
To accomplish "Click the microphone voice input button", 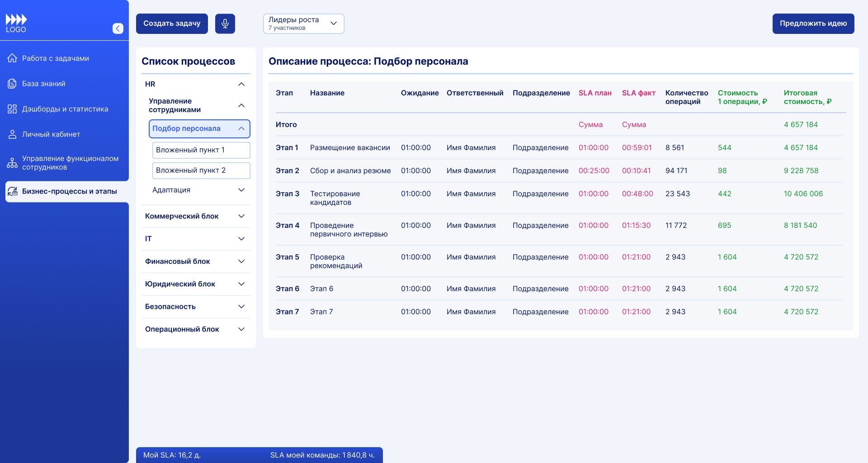I will [225, 24].
